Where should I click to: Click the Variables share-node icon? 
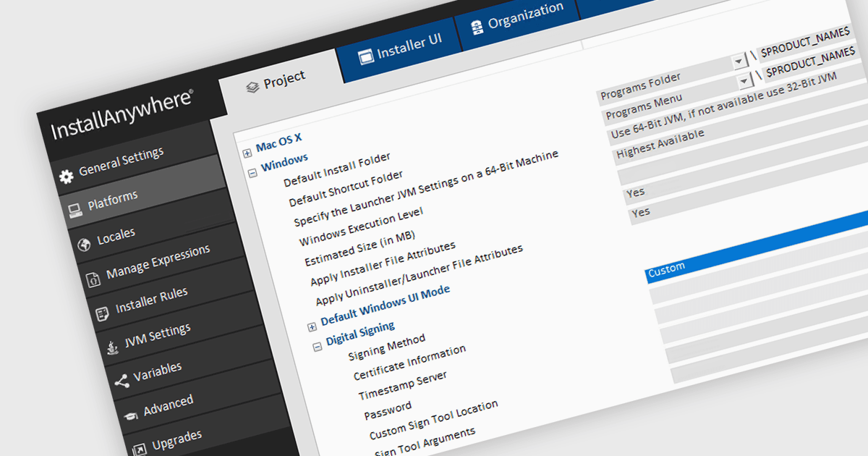tap(121, 381)
